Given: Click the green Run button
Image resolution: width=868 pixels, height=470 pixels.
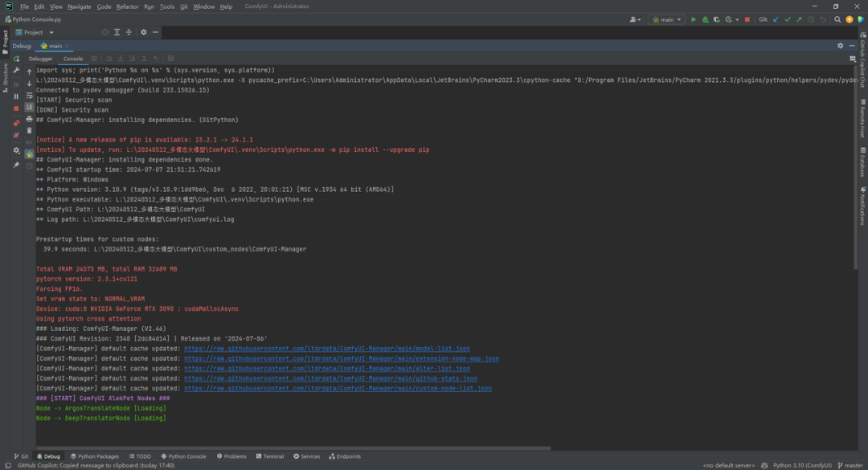Looking at the screenshot, I should click(x=693, y=20).
